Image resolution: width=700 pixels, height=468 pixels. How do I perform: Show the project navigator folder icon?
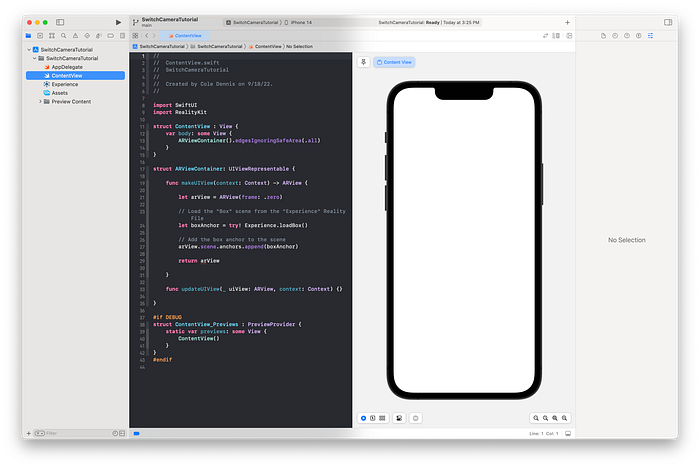[29, 36]
